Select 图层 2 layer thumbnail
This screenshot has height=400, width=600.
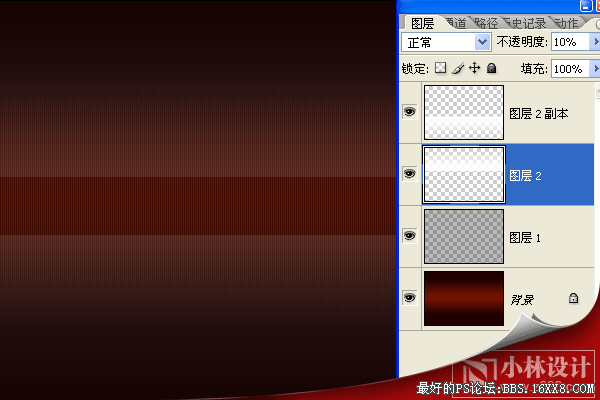[464, 174]
